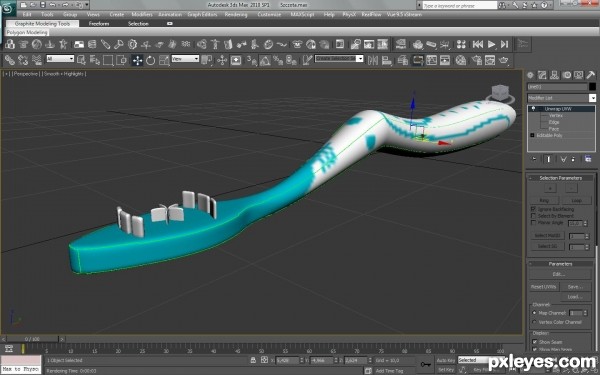Click the Render teapot icon
Viewport: 600px width, 375px height.
click(x=504, y=60)
